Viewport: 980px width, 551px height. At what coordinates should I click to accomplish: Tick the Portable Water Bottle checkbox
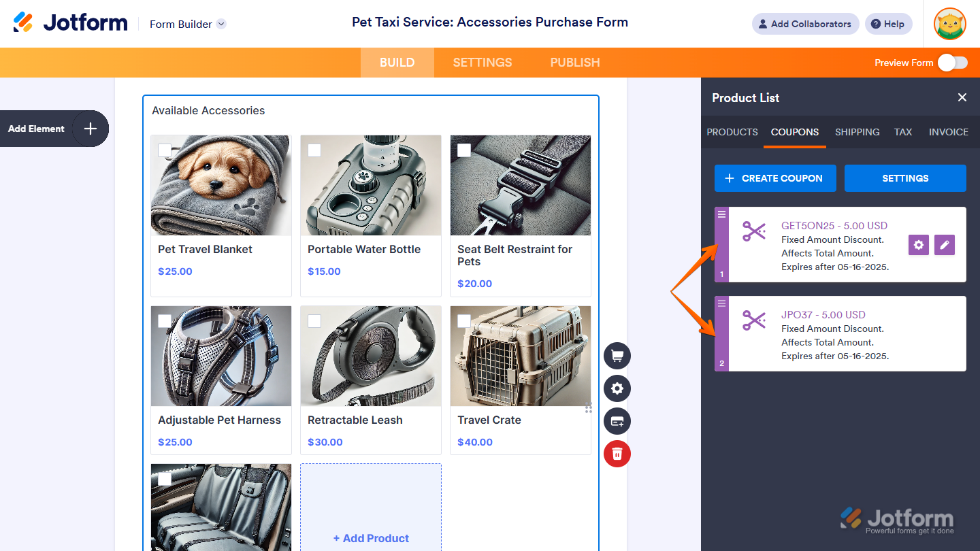coord(314,150)
